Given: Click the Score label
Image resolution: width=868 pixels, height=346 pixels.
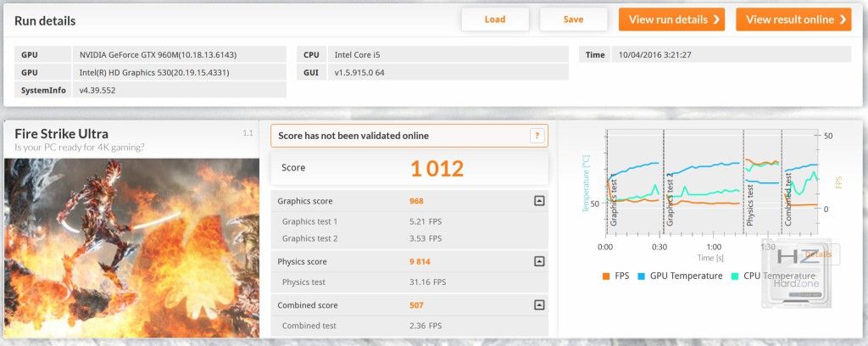Looking at the screenshot, I should pos(293,168).
